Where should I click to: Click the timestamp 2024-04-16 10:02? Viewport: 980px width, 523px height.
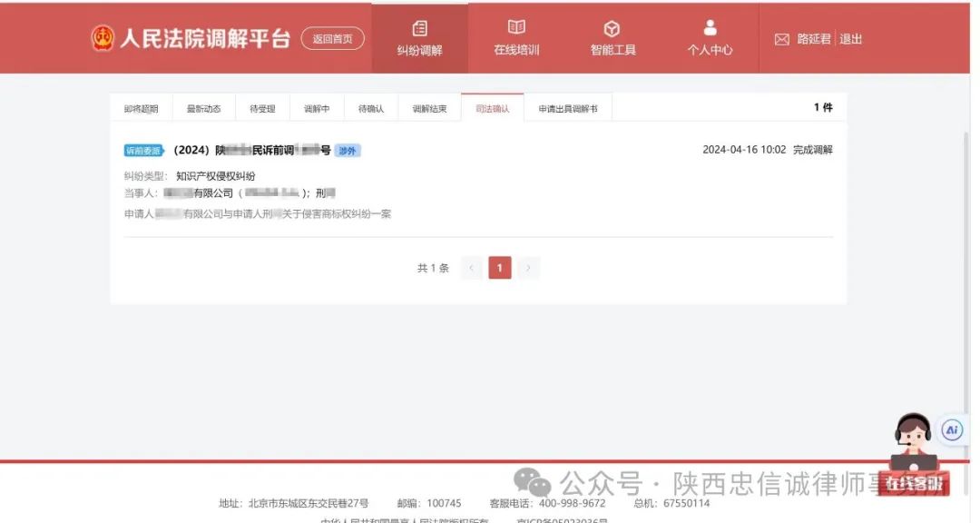[744, 150]
